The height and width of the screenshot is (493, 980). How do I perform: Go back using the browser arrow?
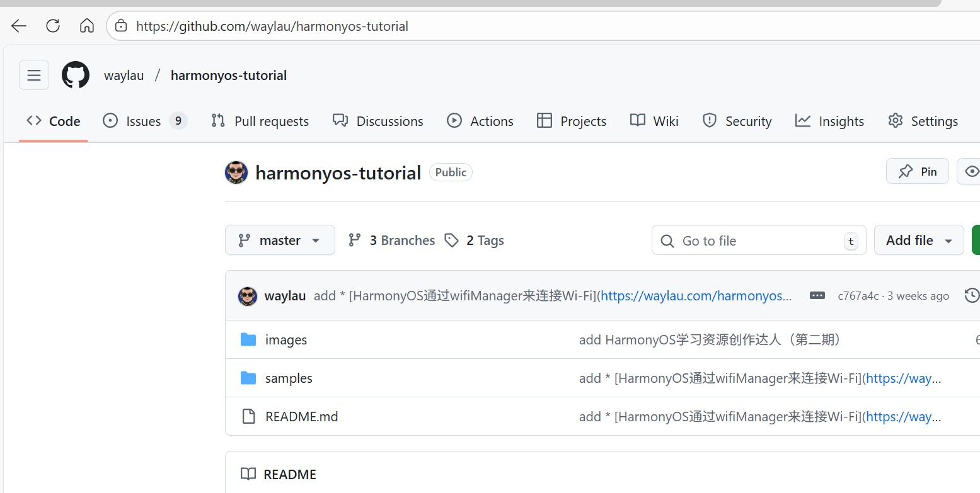pyautogui.click(x=19, y=26)
